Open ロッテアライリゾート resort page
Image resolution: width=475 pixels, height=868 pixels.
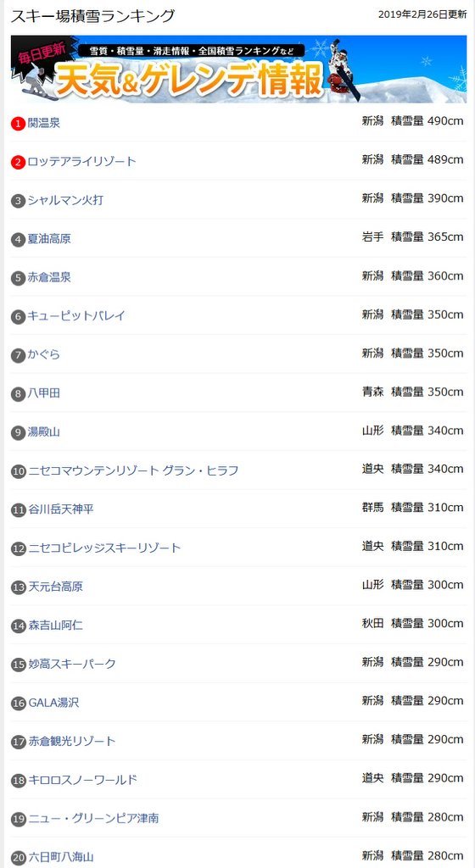tap(82, 162)
